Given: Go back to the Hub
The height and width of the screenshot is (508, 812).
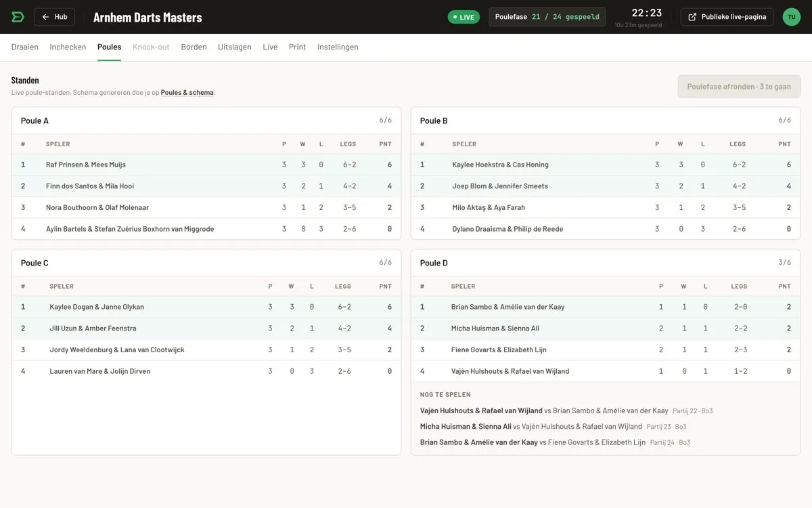Looking at the screenshot, I should pos(54,17).
